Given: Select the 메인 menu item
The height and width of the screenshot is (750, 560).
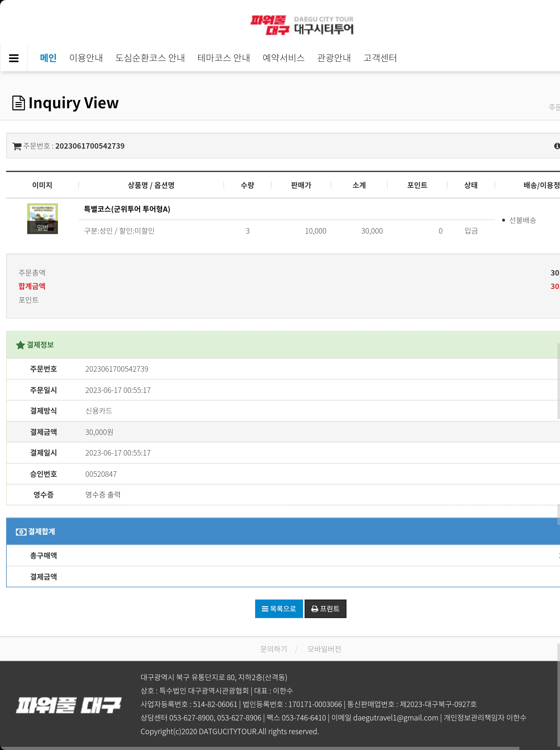Looking at the screenshot, I should tap(48, 58).
